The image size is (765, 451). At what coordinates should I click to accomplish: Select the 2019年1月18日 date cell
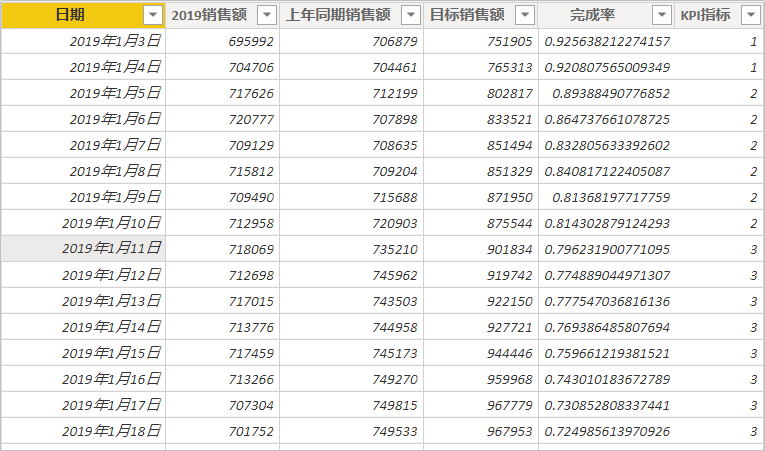tap(111, 430)
